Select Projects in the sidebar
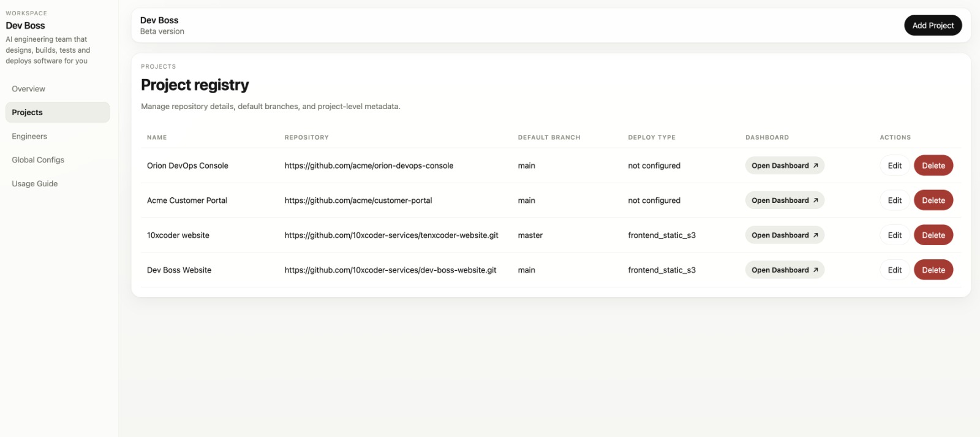This screenshot has height=437, width=980. coord(58,112)
